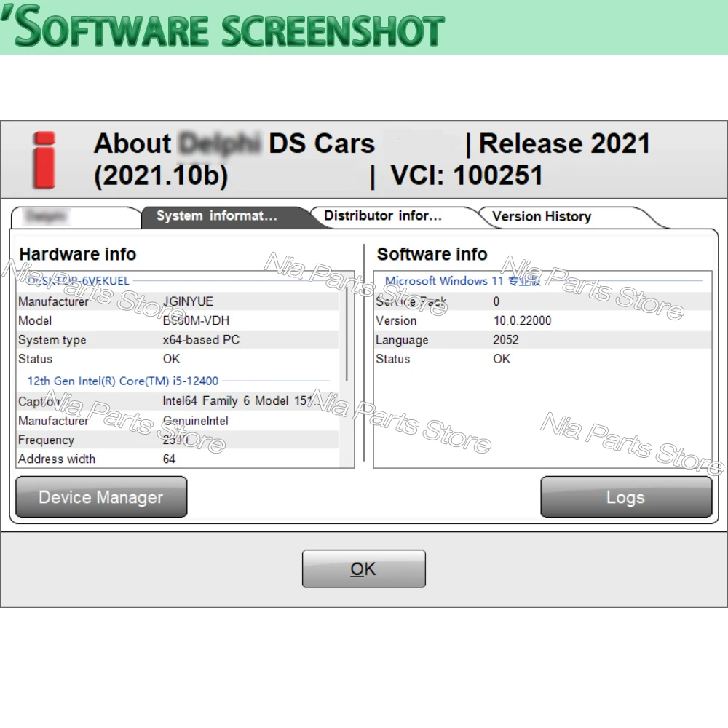The width and height of the screenshot is (728, 728).
Task: Select the Language value '2052'
Action: tap(506, 340)
